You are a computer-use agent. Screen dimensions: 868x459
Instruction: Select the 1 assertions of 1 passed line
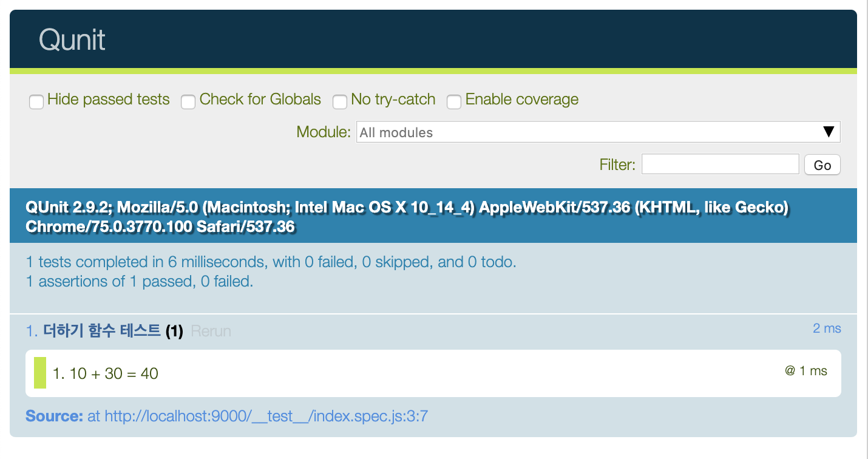click(x=140, y=282)
